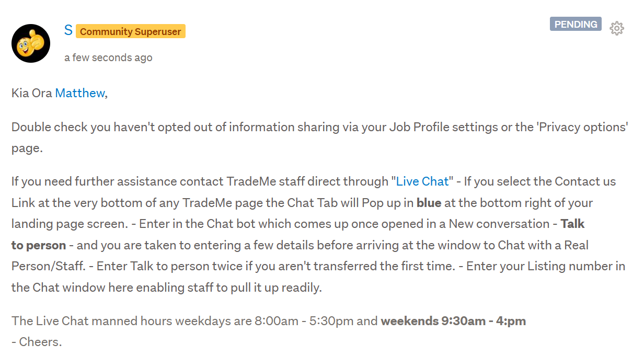Viewport: 644px width, 356px height.
Task: Click the PENDING status badge
Action: click(x=576, y=25)
